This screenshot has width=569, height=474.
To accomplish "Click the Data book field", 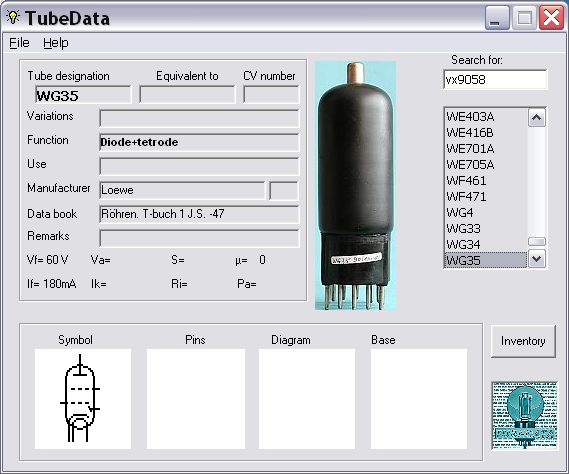I will click(199, 214).
